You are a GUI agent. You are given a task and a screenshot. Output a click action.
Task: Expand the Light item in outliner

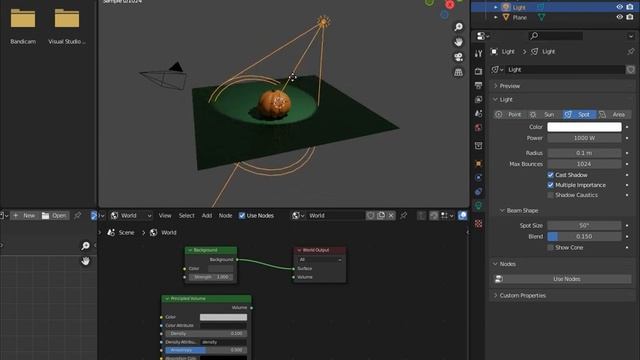coord(496,7)
